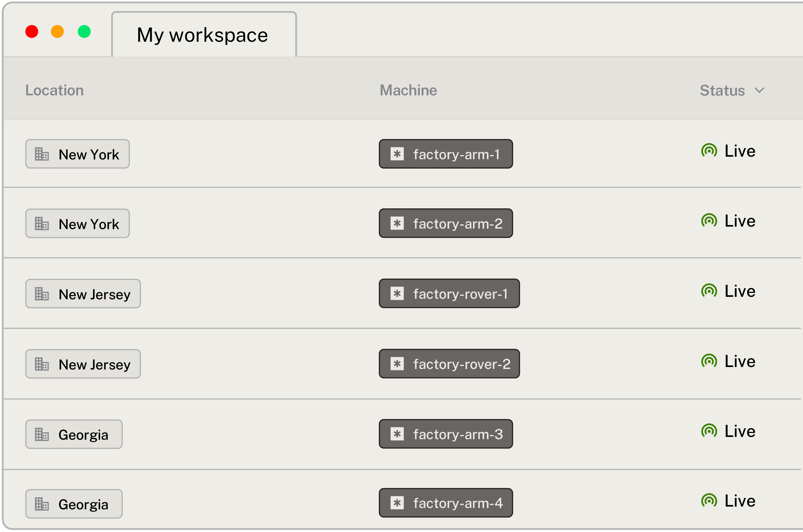Toggle the Live status for factory-arm-2
Image resolution: width=803 pixels, height=532 pixels.
709,221
